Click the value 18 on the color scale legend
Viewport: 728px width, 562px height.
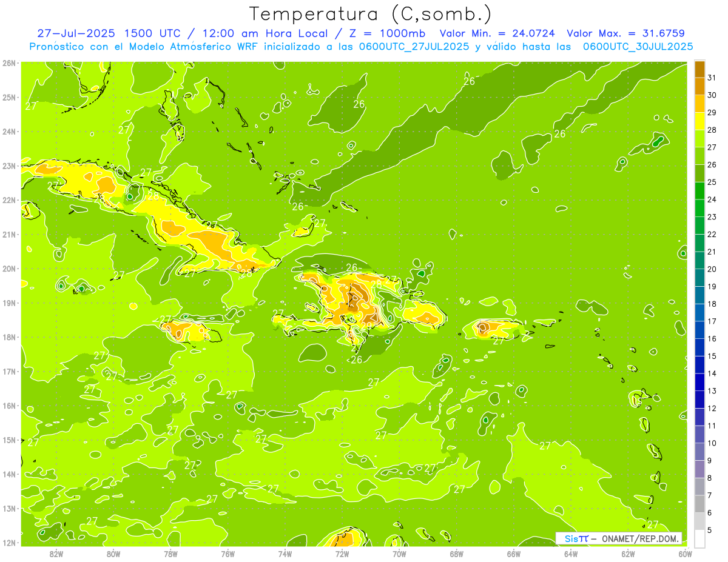click(712, 304)
